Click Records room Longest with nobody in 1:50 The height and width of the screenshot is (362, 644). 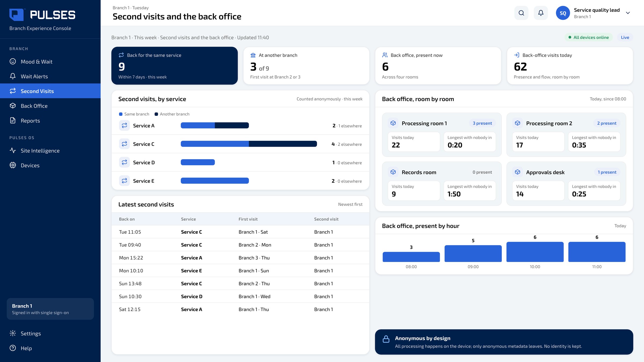(470, 191)
